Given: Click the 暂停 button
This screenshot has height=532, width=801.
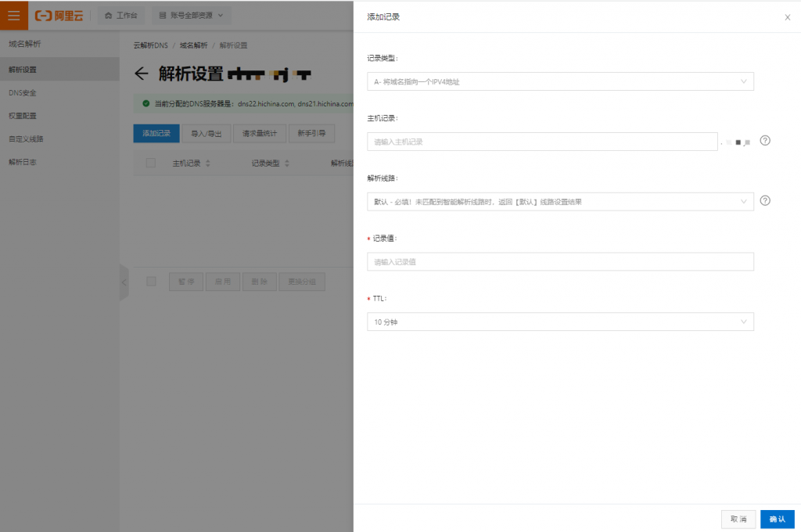Looking at the screenshot, I should point(186,282).
